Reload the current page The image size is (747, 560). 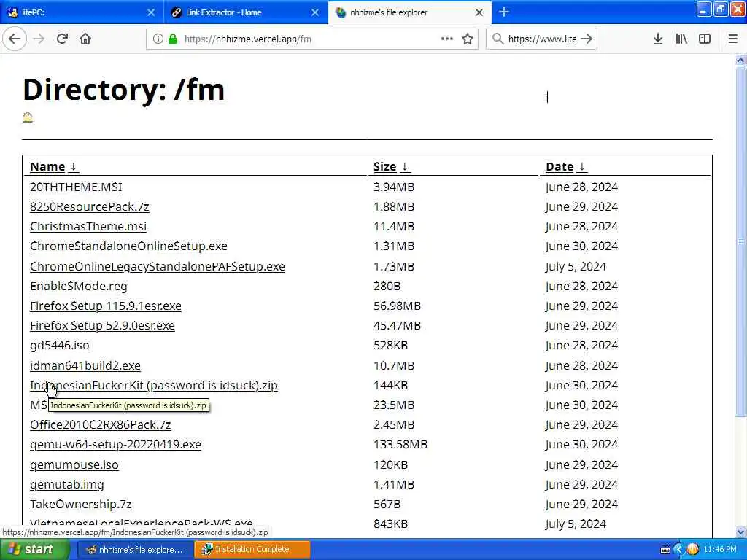(x=63, y=39)
